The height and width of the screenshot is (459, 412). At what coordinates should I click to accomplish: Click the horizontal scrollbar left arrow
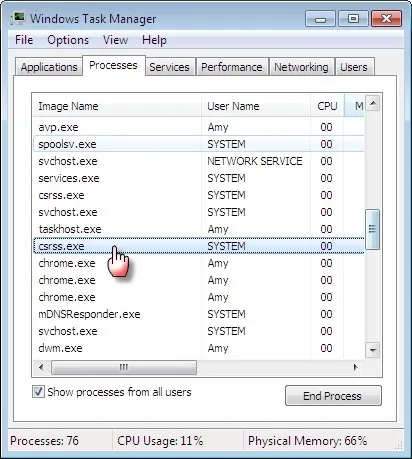[41, 367]
